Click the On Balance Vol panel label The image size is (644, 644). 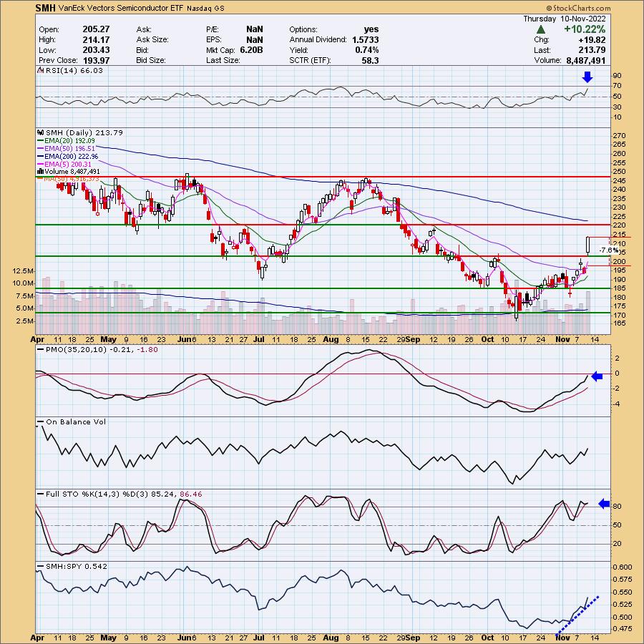pyautogui.click(x=76, y=421)
